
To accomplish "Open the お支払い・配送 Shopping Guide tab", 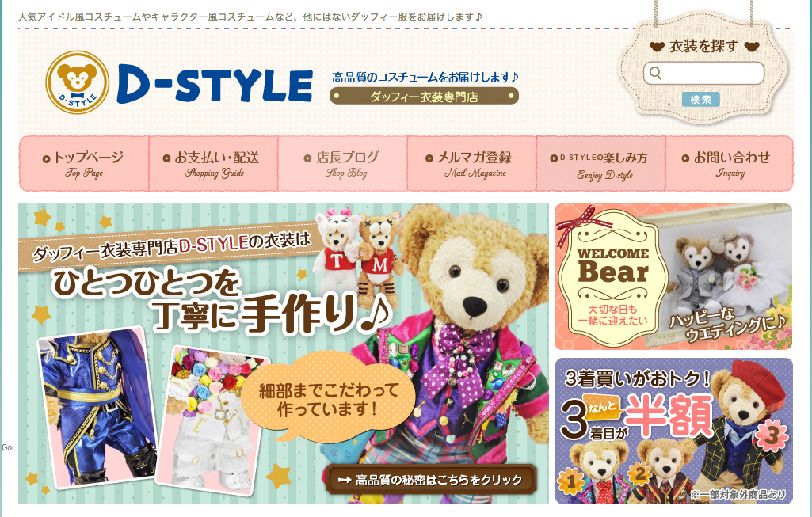I will click(213, 164).
